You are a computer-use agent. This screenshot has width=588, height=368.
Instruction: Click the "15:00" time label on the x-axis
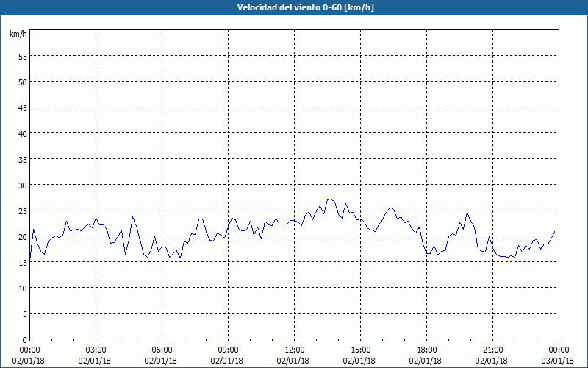point(360,350)
